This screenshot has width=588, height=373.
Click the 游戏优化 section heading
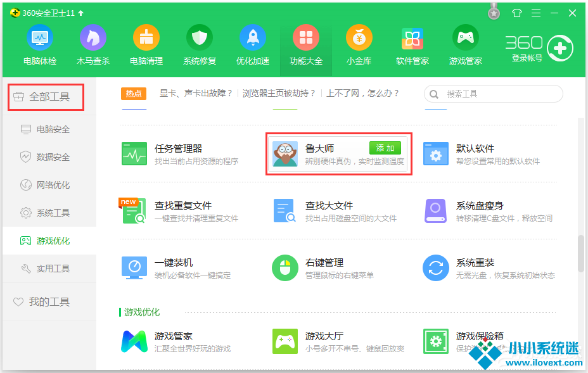142,312
